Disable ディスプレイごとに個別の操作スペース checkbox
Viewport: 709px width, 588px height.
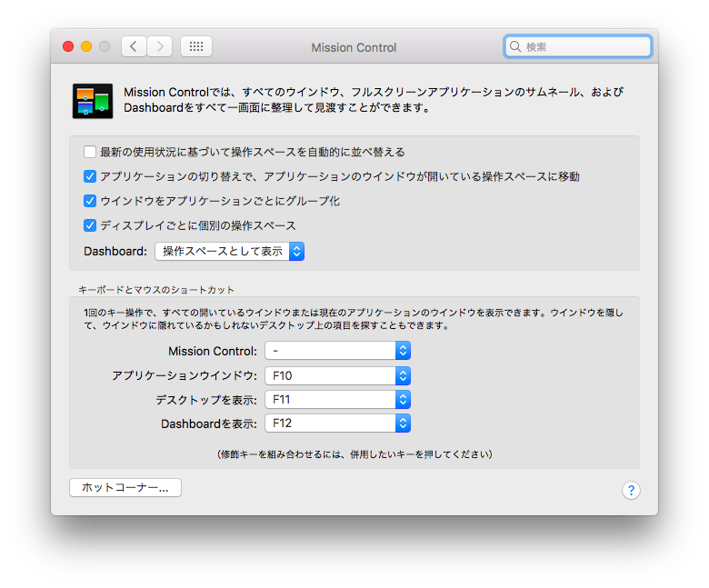click(x=90, y=225)
